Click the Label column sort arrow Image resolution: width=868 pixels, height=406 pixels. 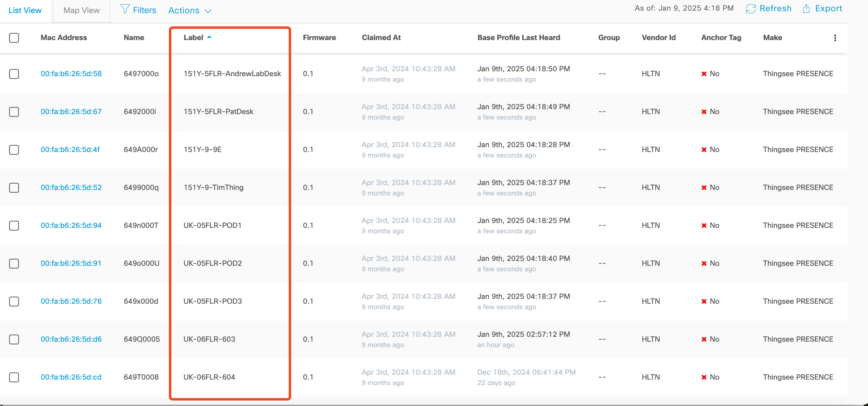[209, 37]
